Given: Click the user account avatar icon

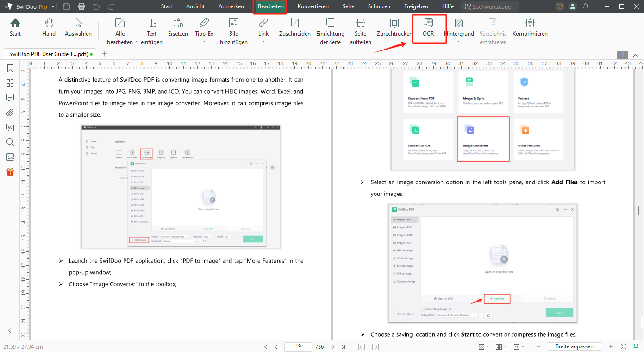Looking at the screenshot, I should point(573,6).
